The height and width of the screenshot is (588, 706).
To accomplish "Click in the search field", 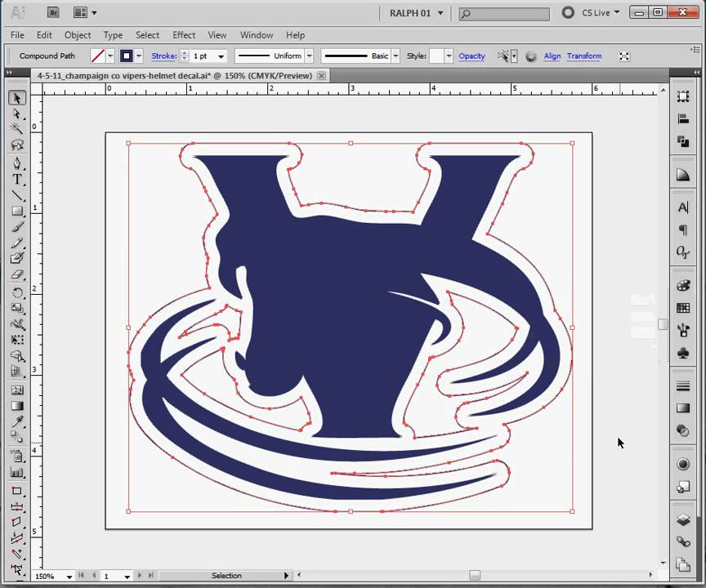I will [504, 14].
